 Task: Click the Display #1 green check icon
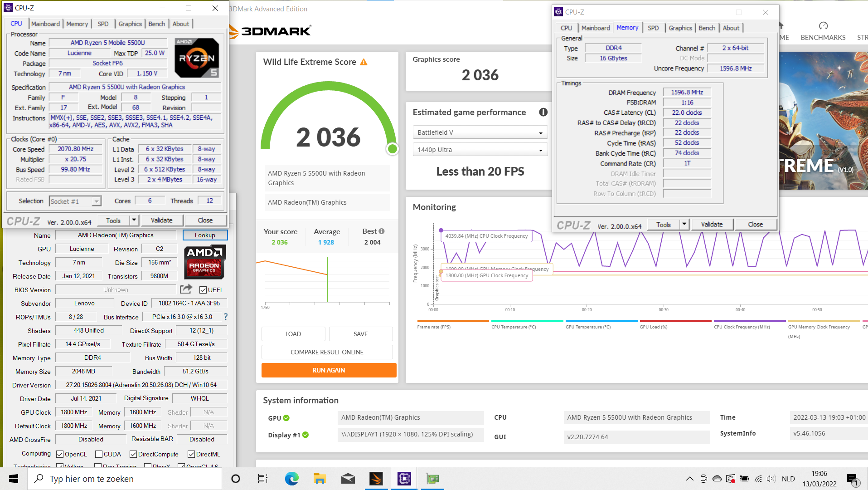point(305,435)
